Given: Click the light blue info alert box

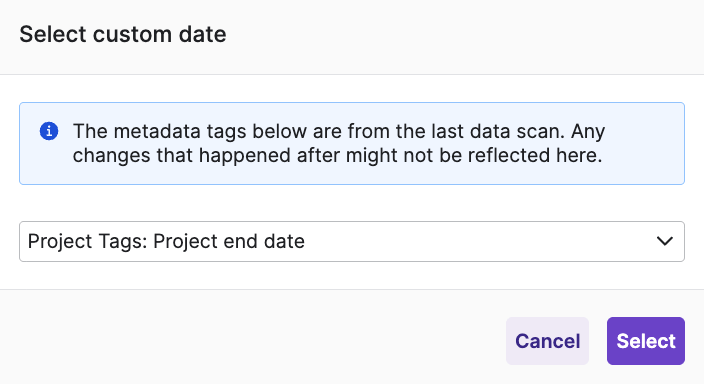Looking at the screenshot, I should pyautogui.click(x=352, y=143).
